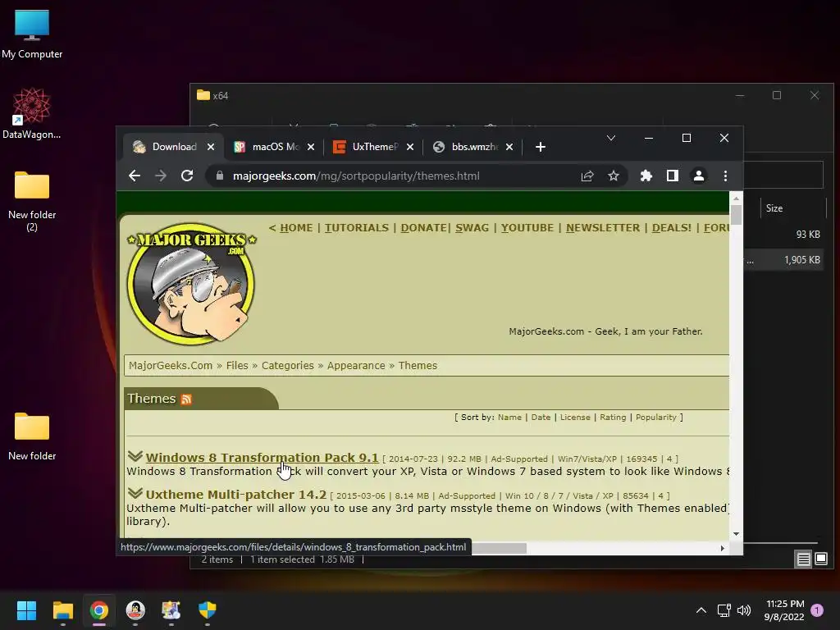Open the TUTORIALS nav link
The height and width of the screenshot is (630, 840).
(356, 228)
